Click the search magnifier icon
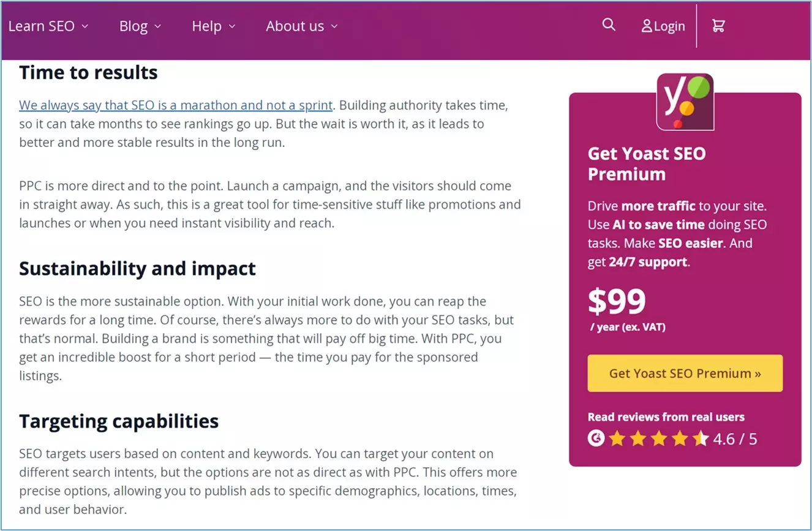Screen dimensions: 812x531 tap(609, 24)
